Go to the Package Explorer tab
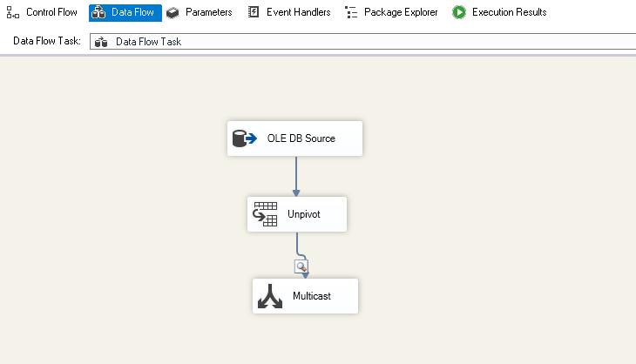This screenshot has height=364, width=636. (x=401, y=13)
